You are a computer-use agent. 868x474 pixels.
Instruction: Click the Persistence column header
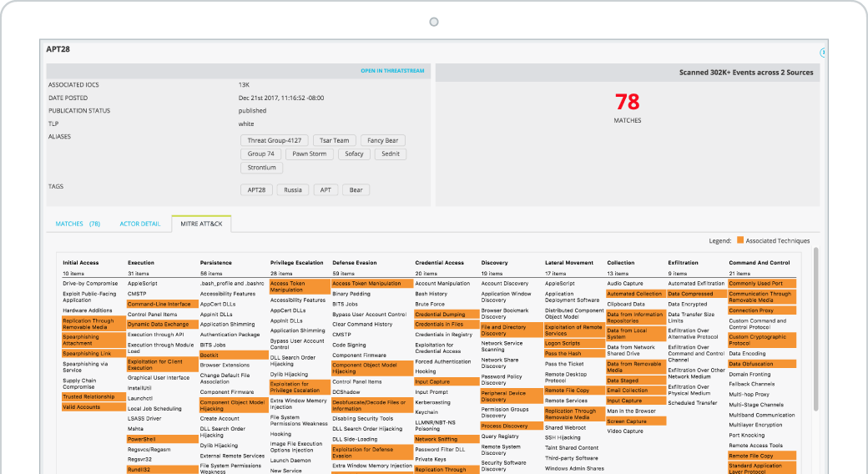(x=216, y=263)
